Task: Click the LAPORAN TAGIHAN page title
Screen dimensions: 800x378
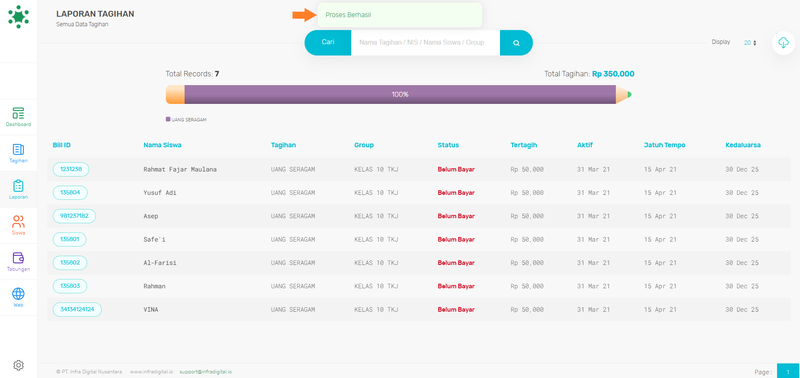Action: [x=95, y=14]
